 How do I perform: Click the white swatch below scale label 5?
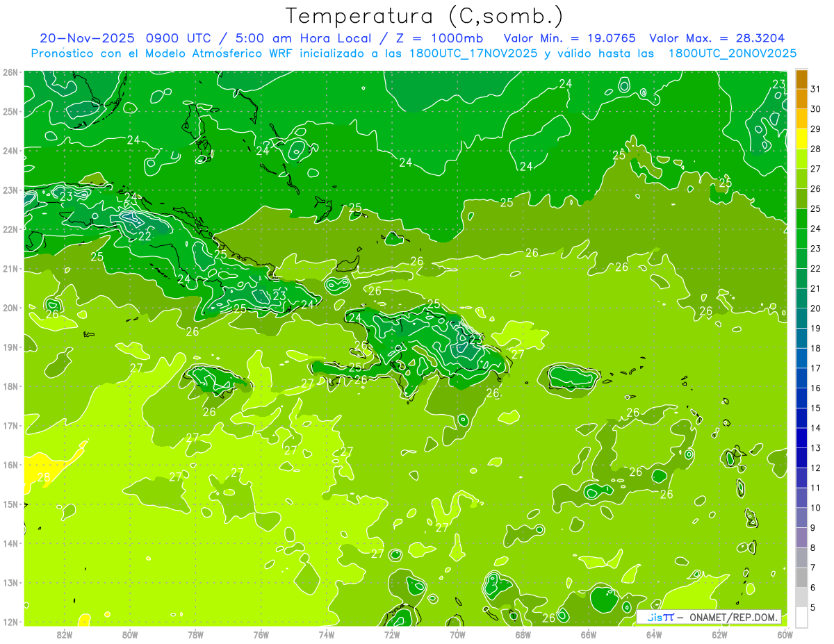pyautogui.click(x=801, y=617)
